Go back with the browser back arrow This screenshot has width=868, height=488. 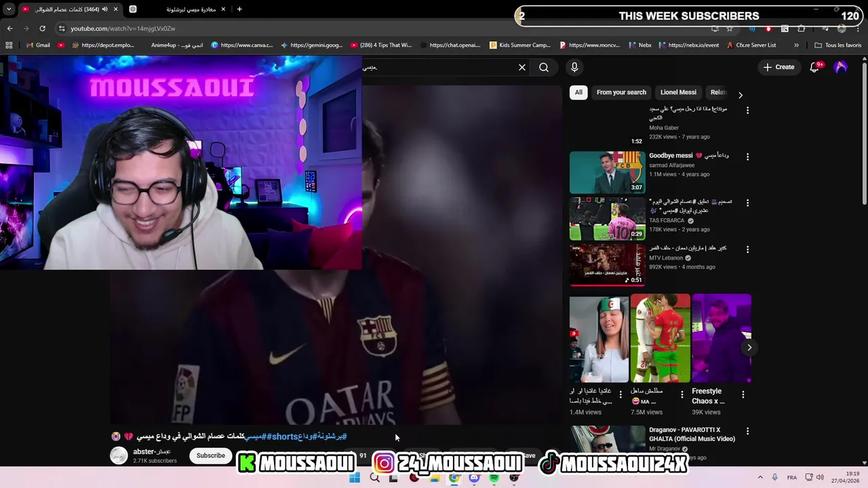coord(9,28)
